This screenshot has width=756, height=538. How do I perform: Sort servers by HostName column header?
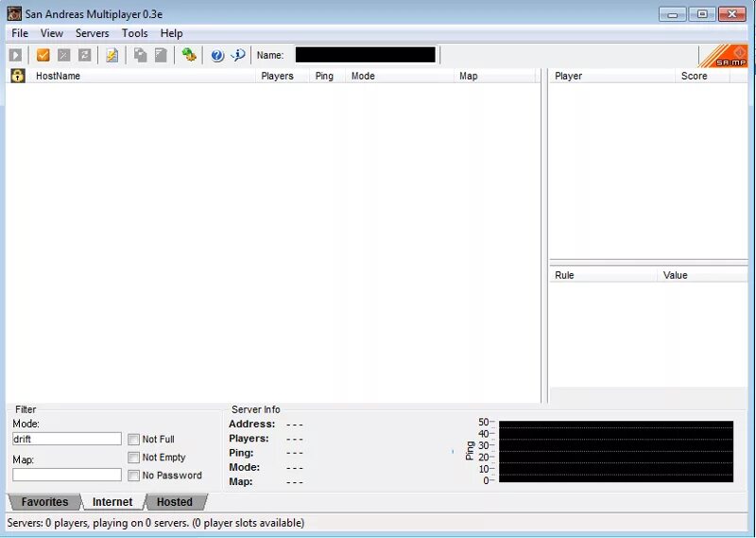[x=143, y=76]
